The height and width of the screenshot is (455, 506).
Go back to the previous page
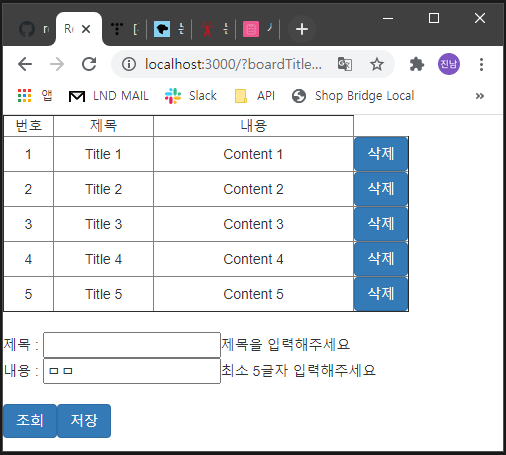click(25, 64)
